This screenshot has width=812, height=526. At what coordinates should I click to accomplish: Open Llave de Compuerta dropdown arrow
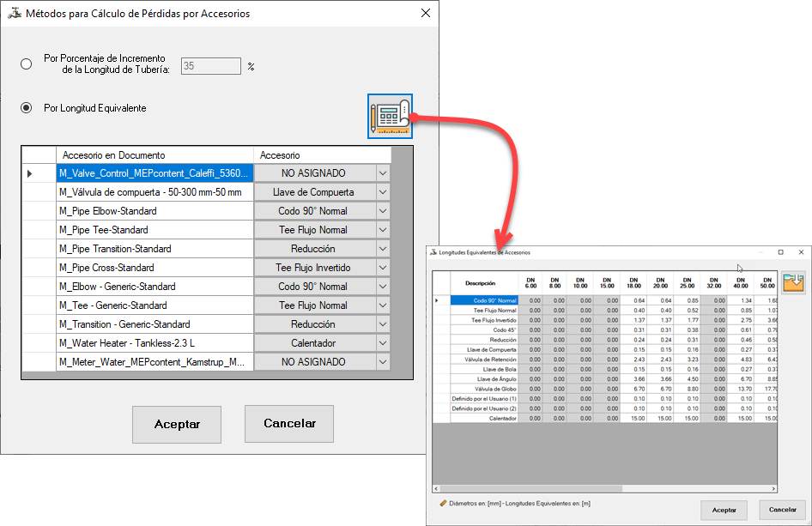(x=383, y=192)
